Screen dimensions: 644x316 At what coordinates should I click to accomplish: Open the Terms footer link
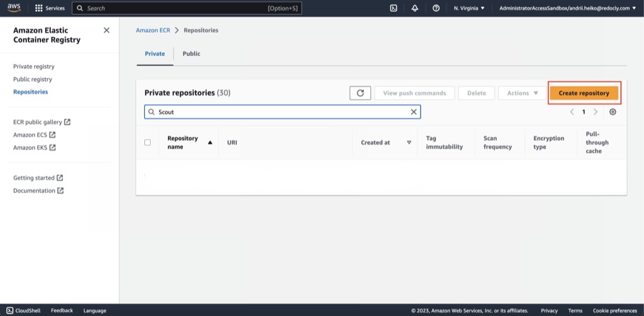point(575,311)
